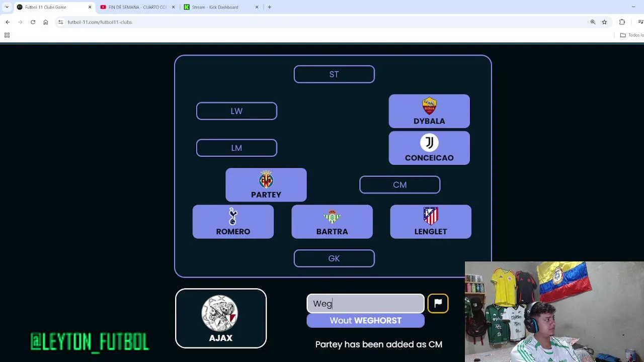Open the browser home page
Viewport: 644px width, 362px height.
point(45,22)
